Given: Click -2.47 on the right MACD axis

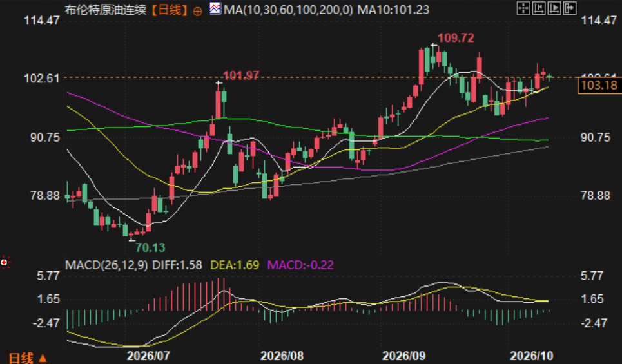Looking at the screenshot, I should (594, 323).
